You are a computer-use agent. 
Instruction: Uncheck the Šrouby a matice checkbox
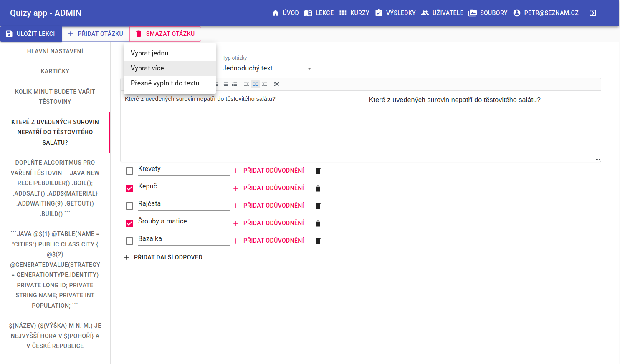coord(129,223)
